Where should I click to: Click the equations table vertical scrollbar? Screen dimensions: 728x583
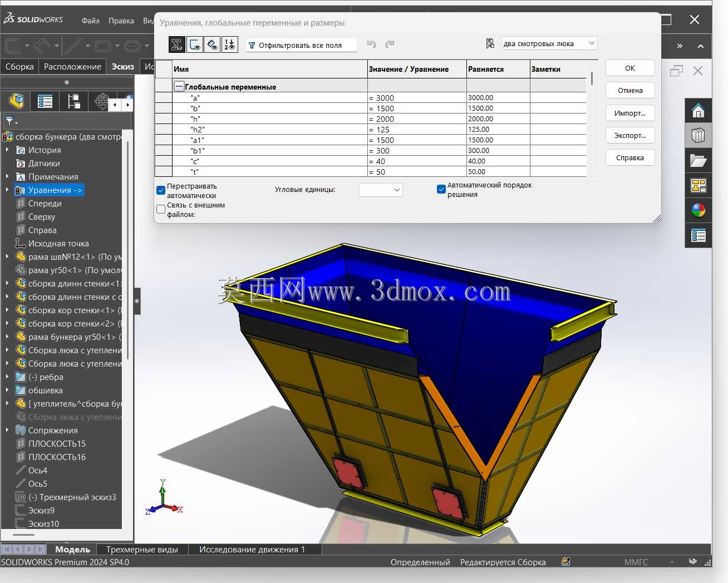tap(592, 78)
